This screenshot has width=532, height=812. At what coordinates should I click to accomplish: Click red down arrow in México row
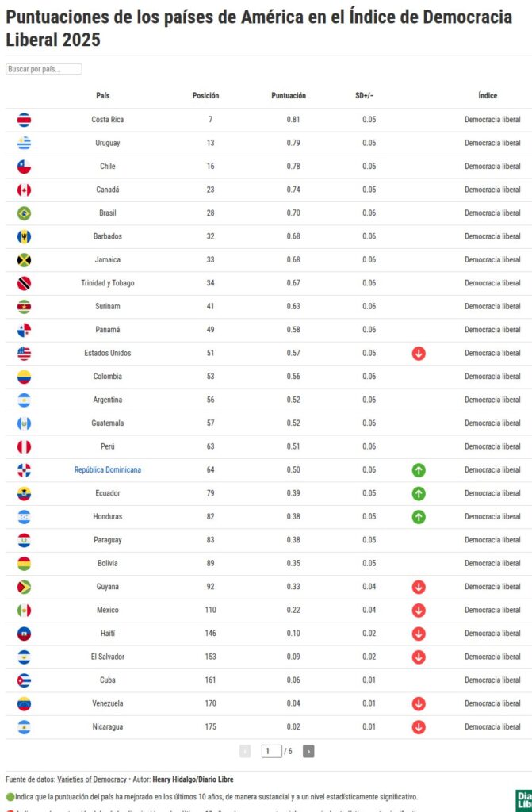(419, 611)
